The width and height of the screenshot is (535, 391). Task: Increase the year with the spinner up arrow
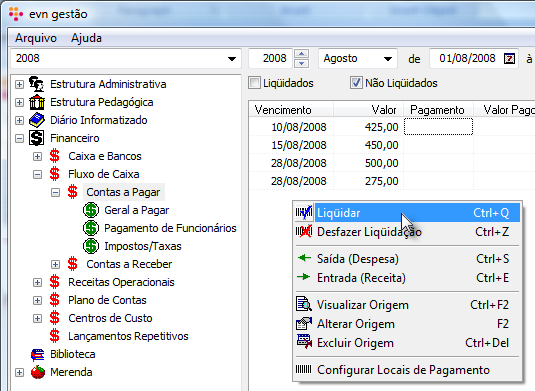click(x=301, y=54)
